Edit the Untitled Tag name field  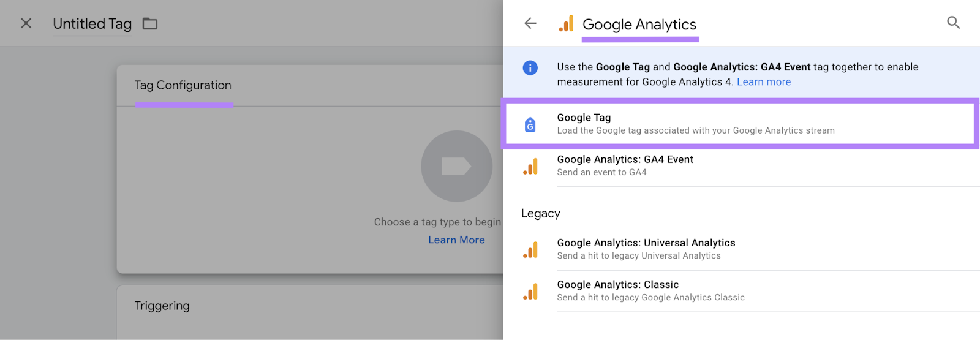tap(92, 24)
